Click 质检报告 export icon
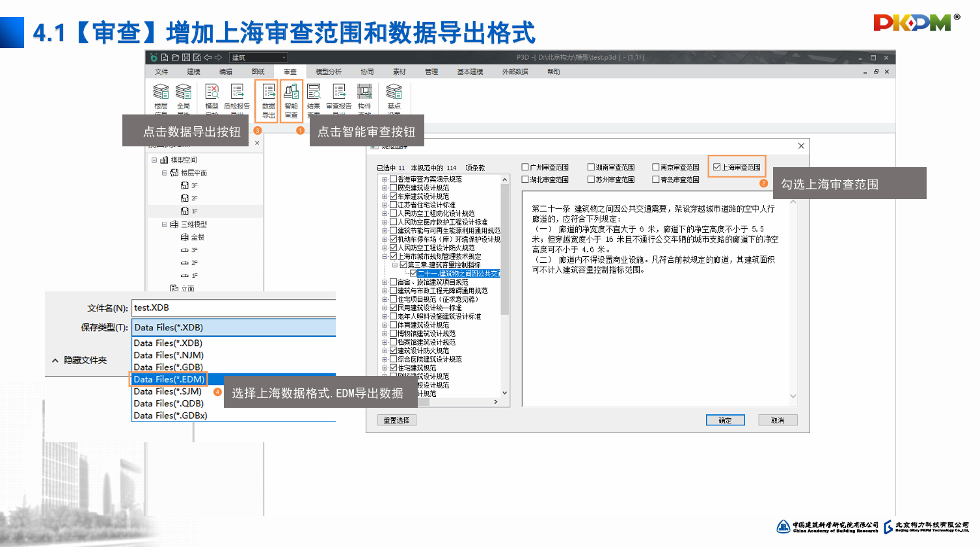The width and height of the screenshot is (980, 547). click(x=237, y=92)
